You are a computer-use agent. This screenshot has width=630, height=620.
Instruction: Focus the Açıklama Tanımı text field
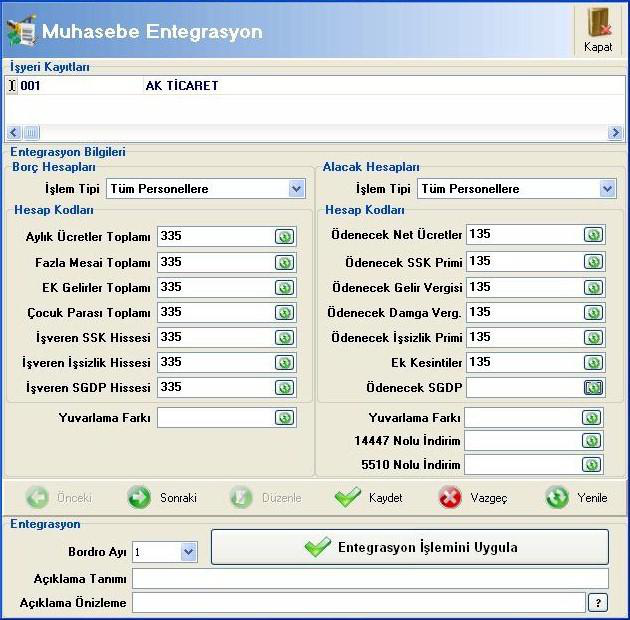coord(370,579)
